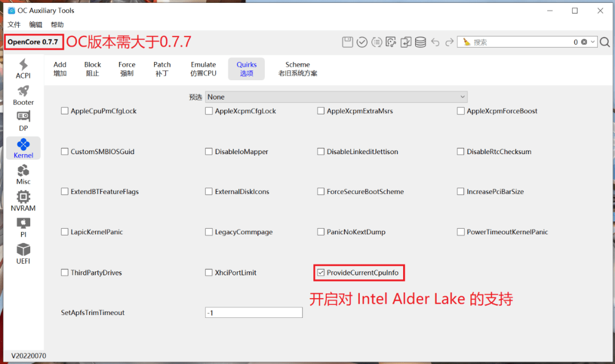Switch to the Patch tab

162,69
